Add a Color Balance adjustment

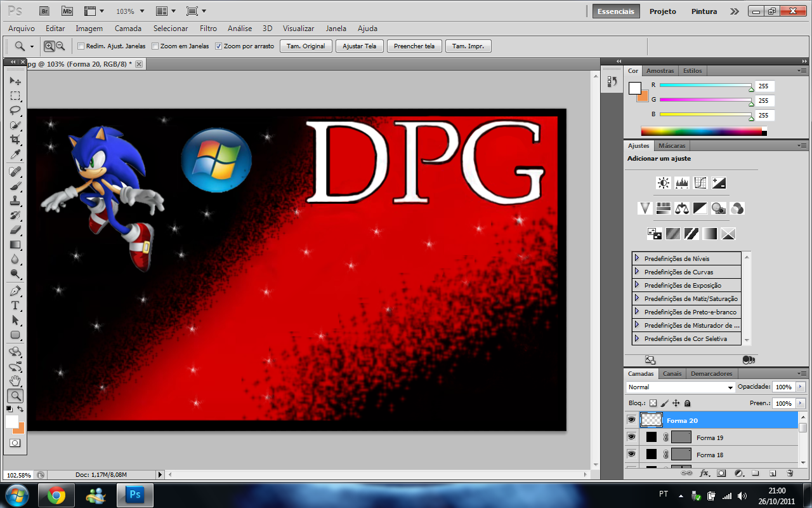pyautogui.click(x=682, y=208)
